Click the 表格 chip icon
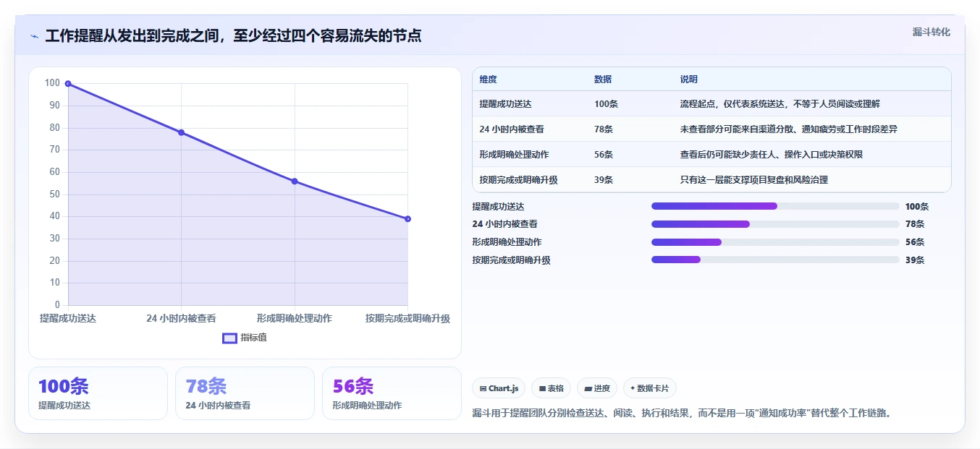 pyautogui.click(x=542, y=388)
